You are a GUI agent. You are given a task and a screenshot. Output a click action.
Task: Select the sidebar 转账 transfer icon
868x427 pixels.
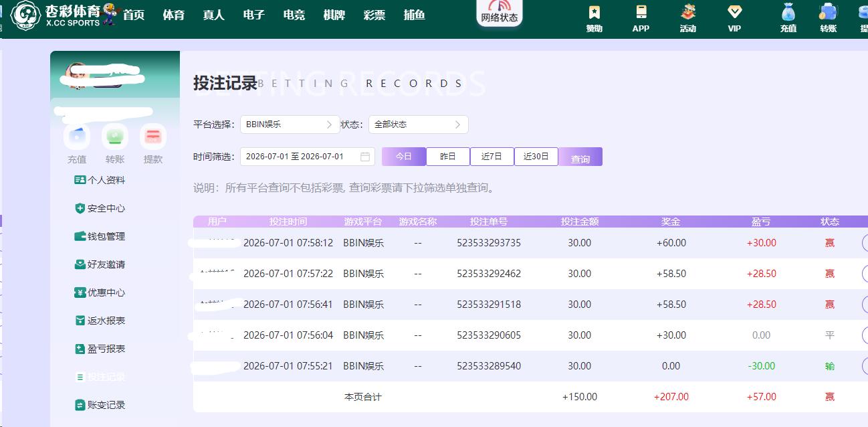tap(115, 144)
